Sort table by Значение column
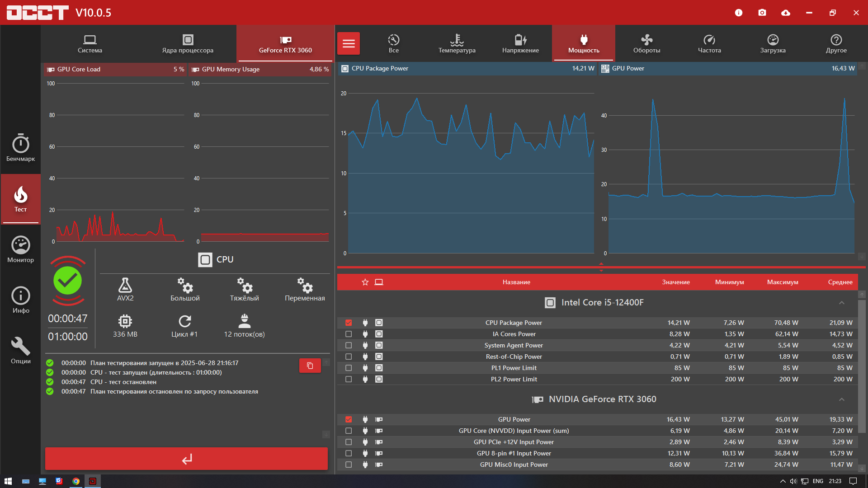Viewport: 868px width, 488px height. tap(676, 282)
